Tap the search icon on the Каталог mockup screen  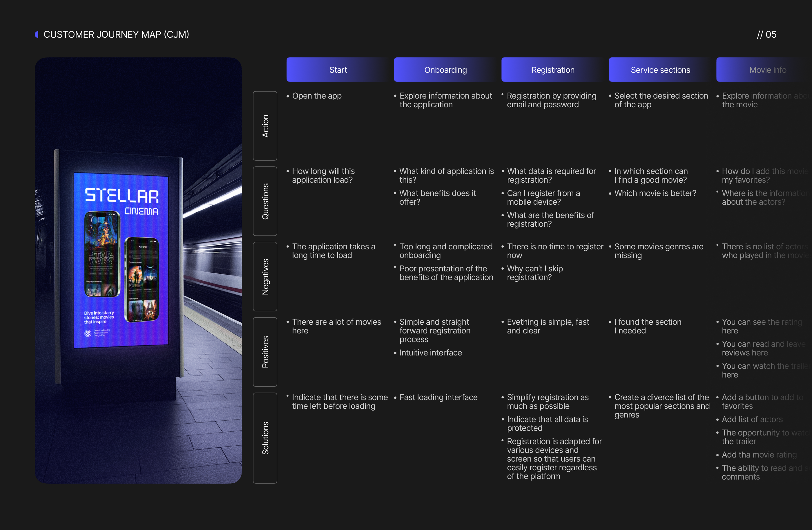[131, 252]
